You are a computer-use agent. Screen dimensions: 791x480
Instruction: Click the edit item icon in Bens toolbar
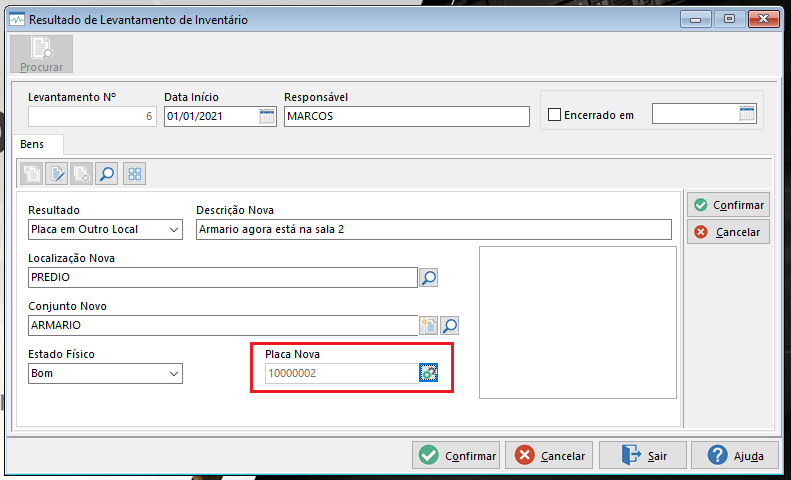56,174
